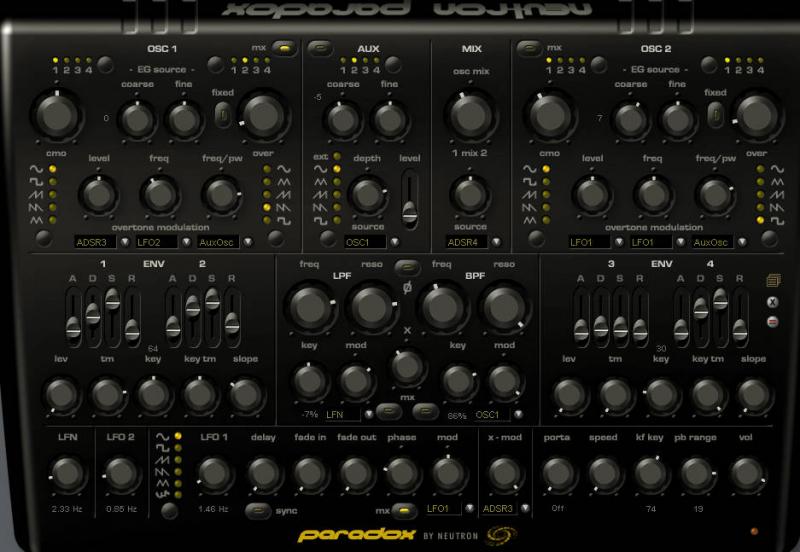
Task: Enable the ext LED in AUX section
Action: (x=337, y=156)
